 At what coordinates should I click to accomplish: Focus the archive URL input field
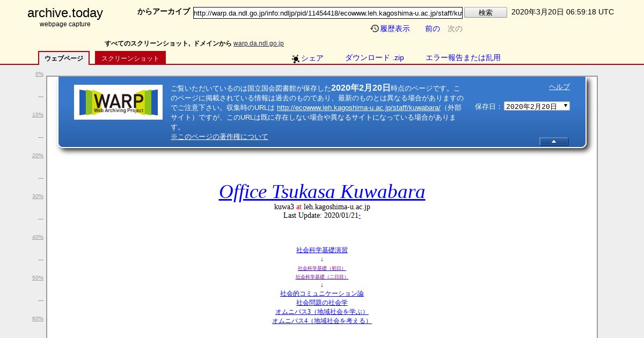[328, 13]
